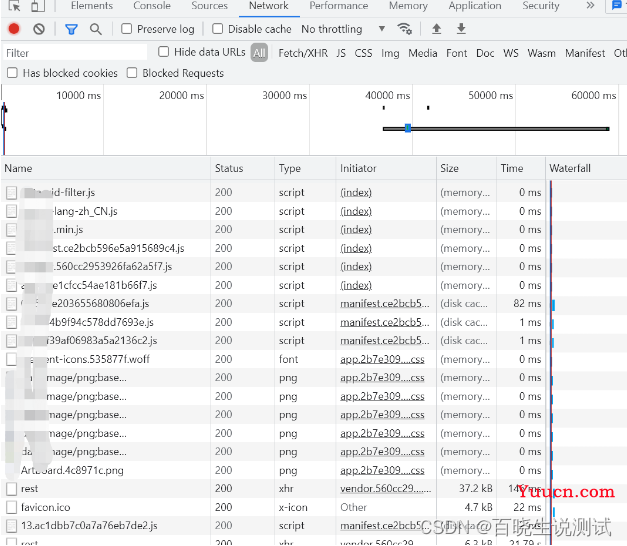
Task: Select the favicon.ico request
Action: (x=46, y=507)
